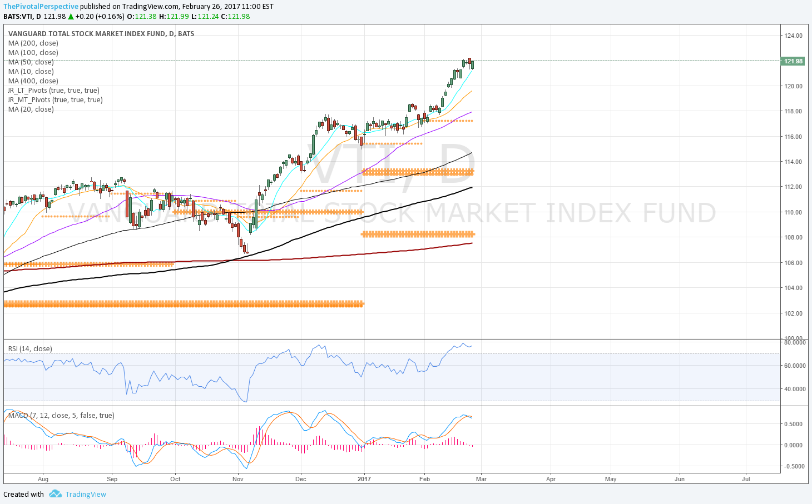
Task: Click the 104.00 price axis label
Action: [x=793, y=288]
